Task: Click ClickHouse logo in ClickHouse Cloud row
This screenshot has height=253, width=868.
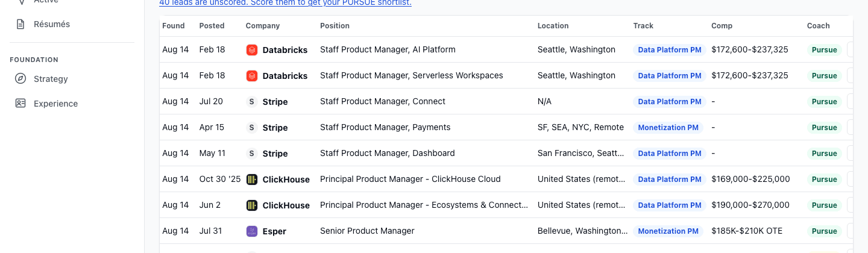Action: (x=252, y=180)
